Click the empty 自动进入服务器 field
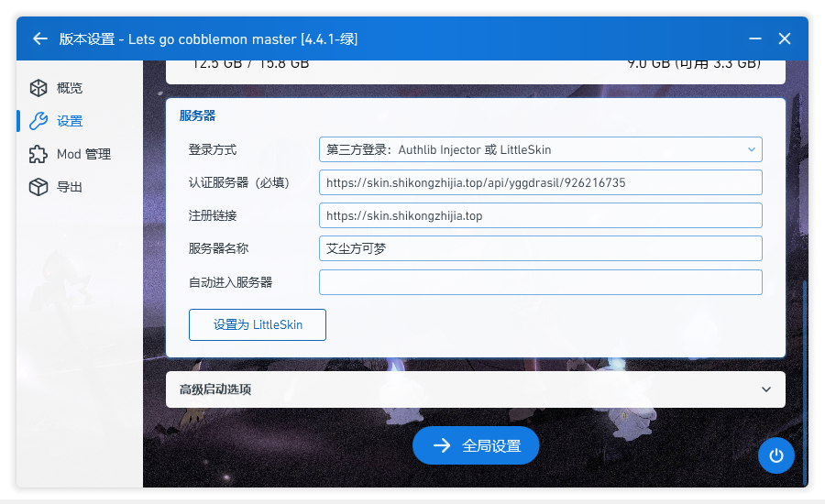This screenshot has width=825, height=504. (541, 282)
